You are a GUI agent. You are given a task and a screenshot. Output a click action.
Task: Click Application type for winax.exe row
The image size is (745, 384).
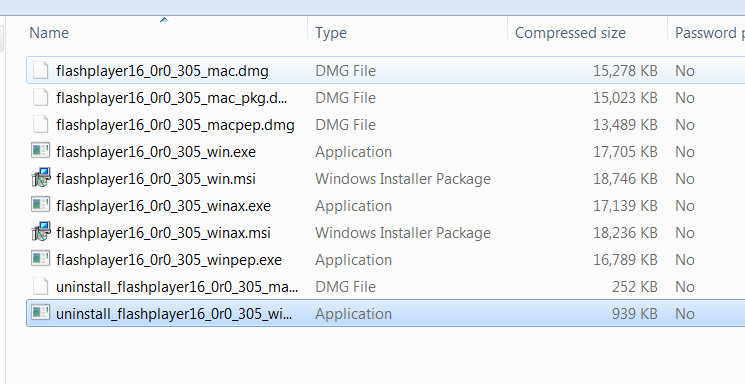pos(353,206)
